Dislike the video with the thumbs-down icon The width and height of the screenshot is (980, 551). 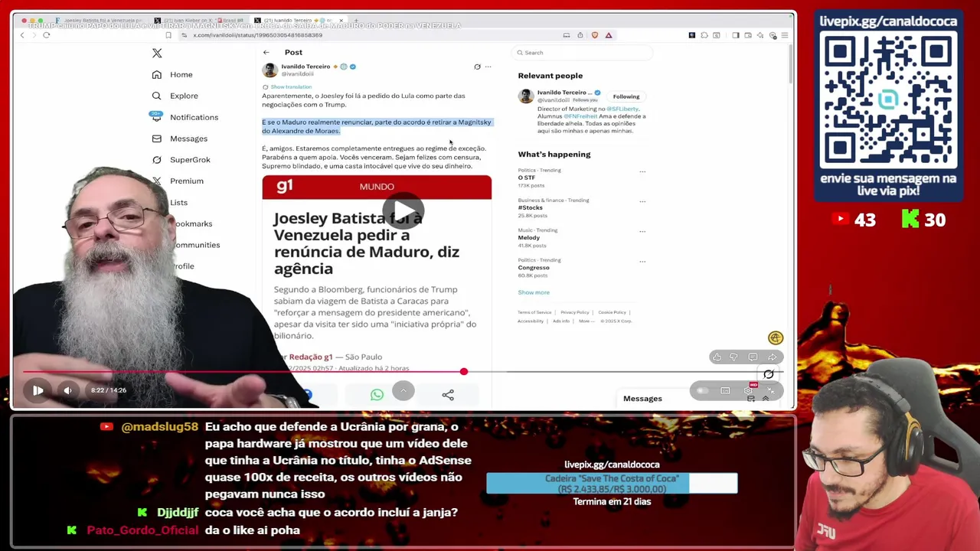733,357
